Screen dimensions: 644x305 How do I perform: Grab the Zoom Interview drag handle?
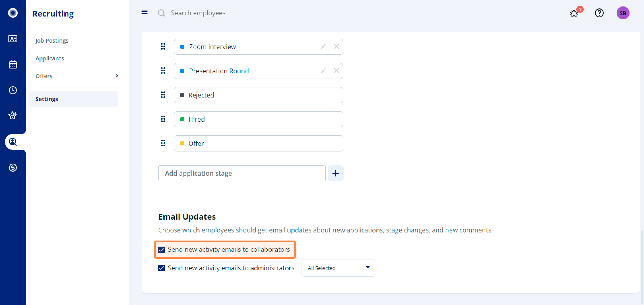[163, 47]
